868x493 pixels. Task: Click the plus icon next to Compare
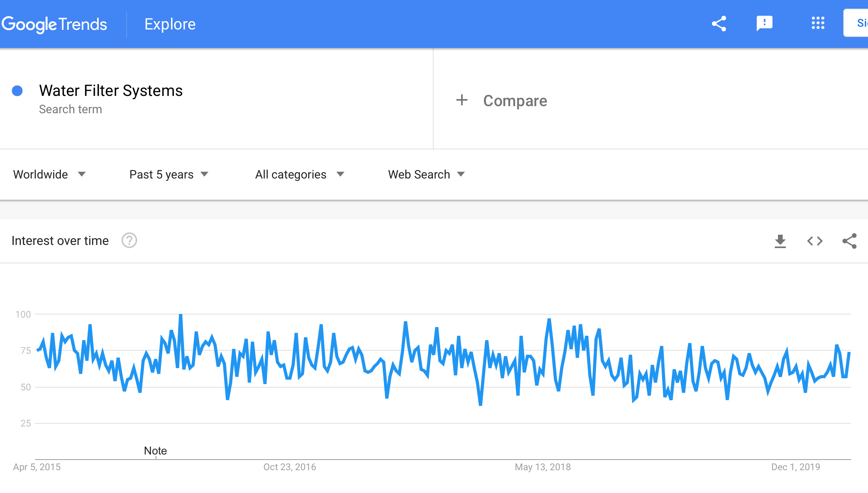pyautogui.click(x=462, y=100)
